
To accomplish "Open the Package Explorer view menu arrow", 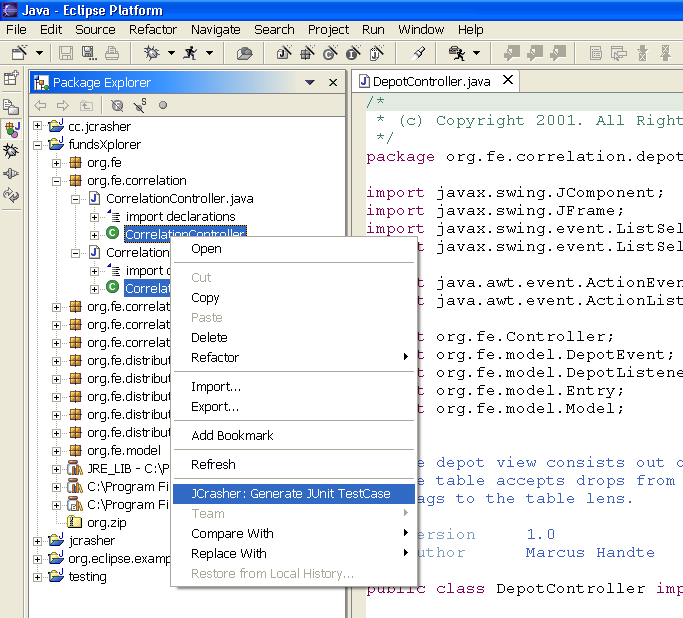I will point(310,82).
